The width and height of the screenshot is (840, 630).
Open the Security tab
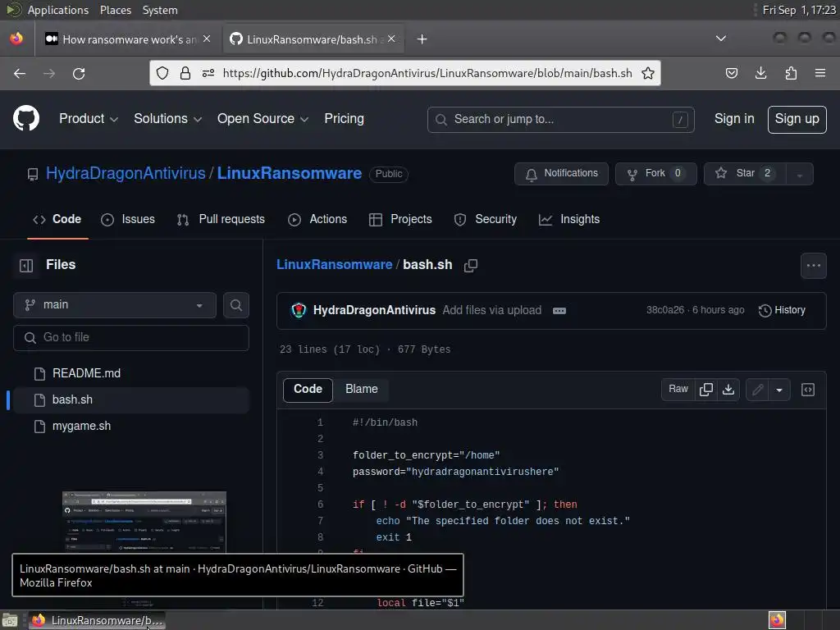pyautogui.click(x=486, y=219)
